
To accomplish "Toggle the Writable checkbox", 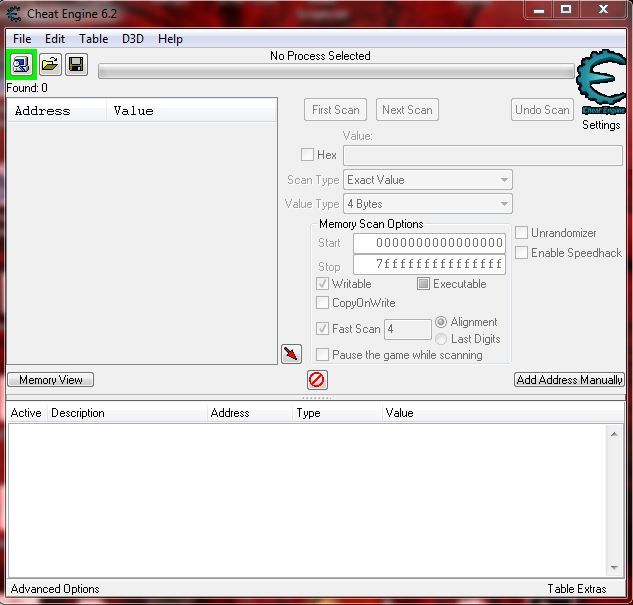I will 322,284.
